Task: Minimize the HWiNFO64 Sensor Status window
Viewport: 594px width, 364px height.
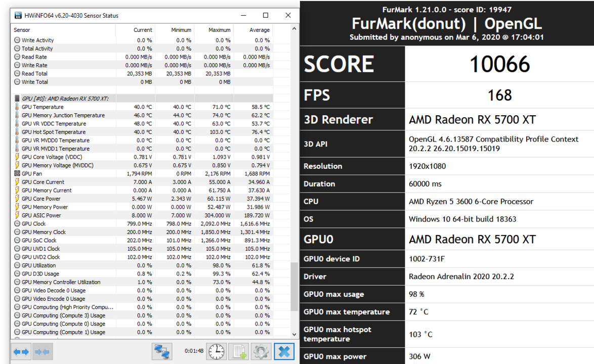Action: point(243,15)
